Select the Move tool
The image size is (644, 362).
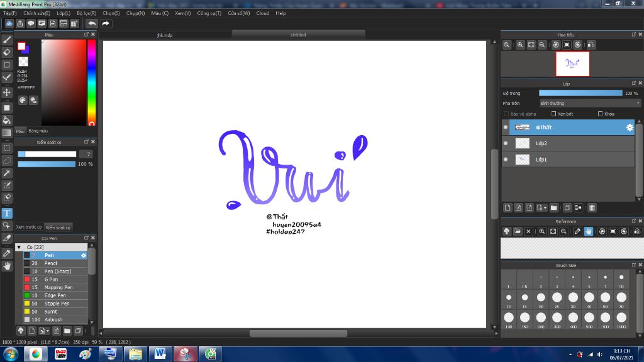(7, 92)
